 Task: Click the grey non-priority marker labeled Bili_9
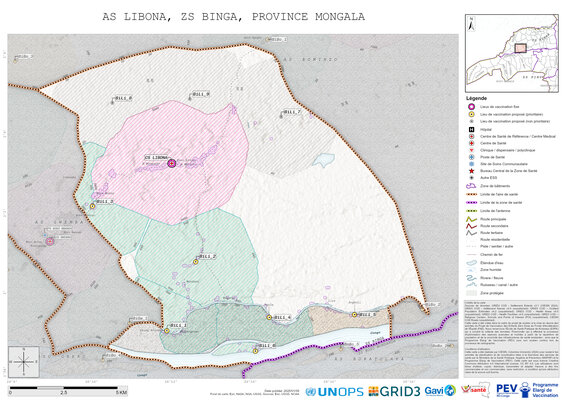click(190, 98)
